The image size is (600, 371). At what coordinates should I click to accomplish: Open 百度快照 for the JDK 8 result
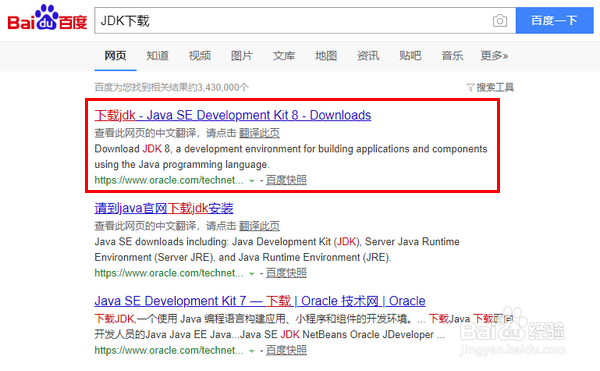tap(286, 180)
